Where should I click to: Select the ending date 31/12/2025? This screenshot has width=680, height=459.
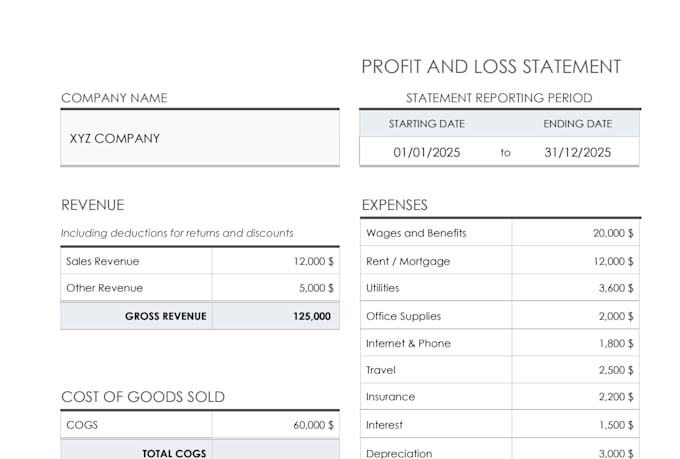pyautogui.click(x=578, y=152)
